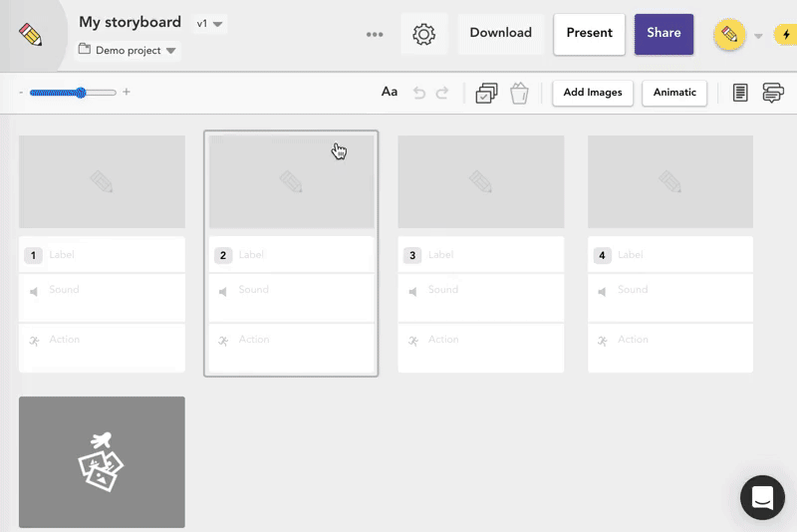Open storyboard settings gear
The height and width of the screenshot is (532, 797).
pos(423,34)
